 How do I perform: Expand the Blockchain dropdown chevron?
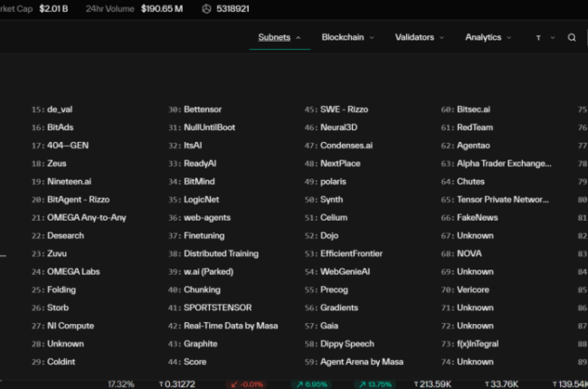point(372,37)
